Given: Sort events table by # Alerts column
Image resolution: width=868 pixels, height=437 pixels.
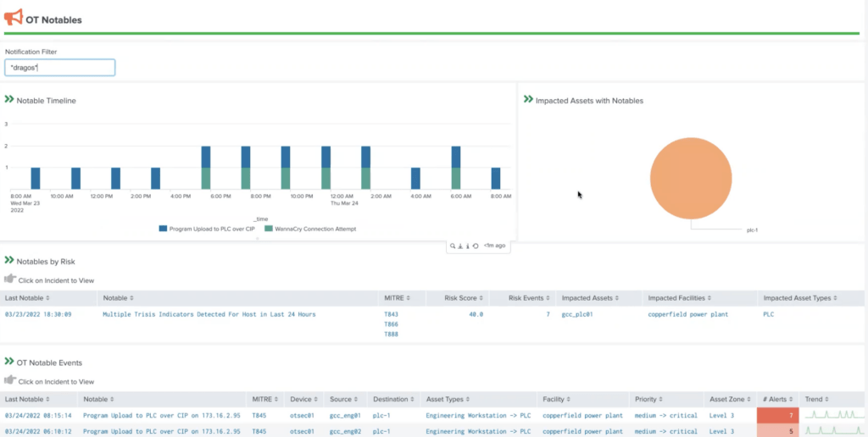Looking at the screenshot, I should tap(778, 400).
